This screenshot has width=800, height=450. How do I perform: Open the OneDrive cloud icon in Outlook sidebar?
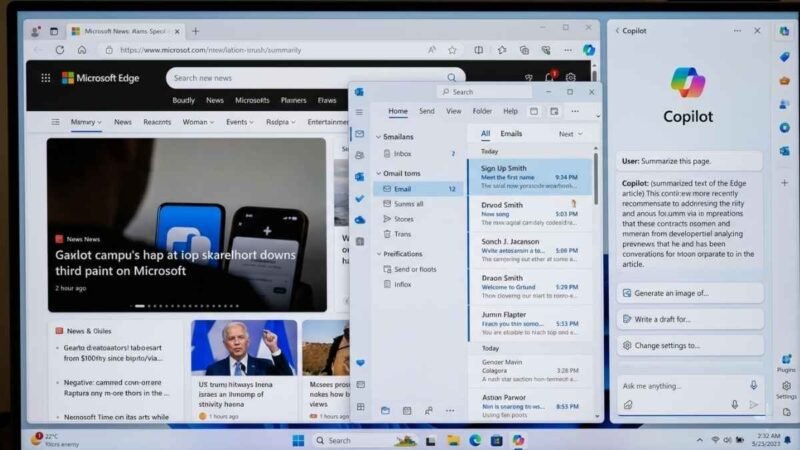[x=360, y=220]
